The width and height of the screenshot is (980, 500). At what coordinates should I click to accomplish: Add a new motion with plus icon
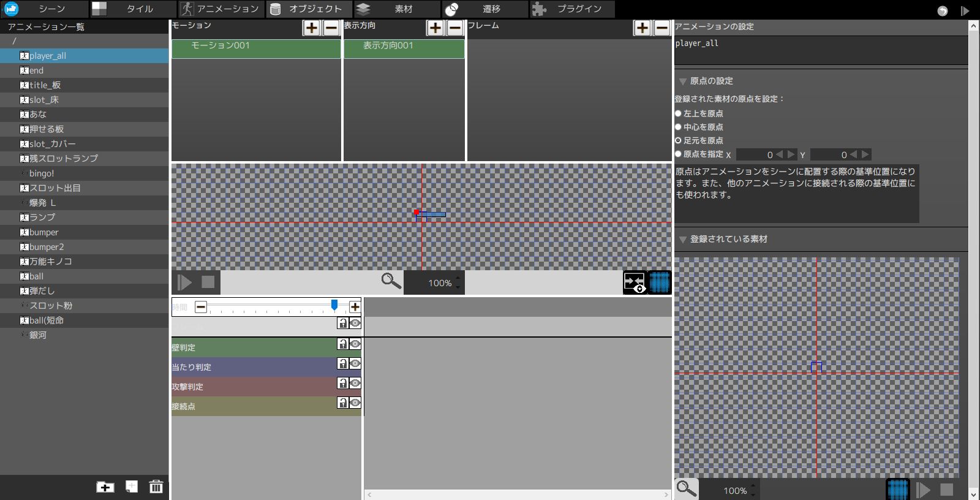pos(311,28)
